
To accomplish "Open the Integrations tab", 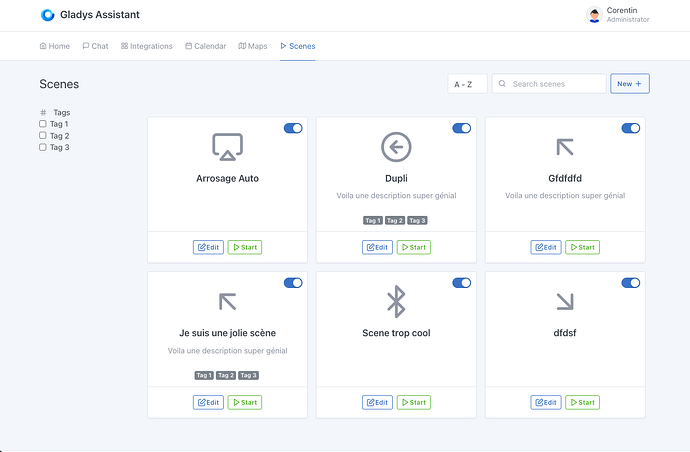I will pos(146,46).
